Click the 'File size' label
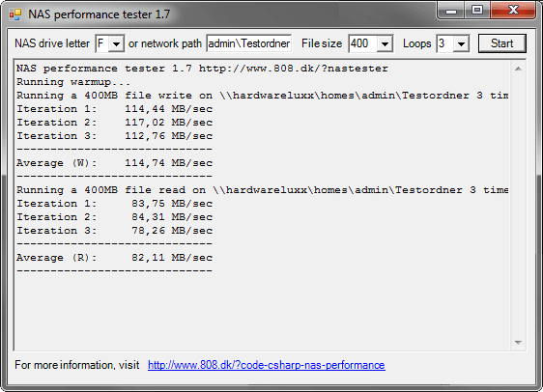 (322, 43)
